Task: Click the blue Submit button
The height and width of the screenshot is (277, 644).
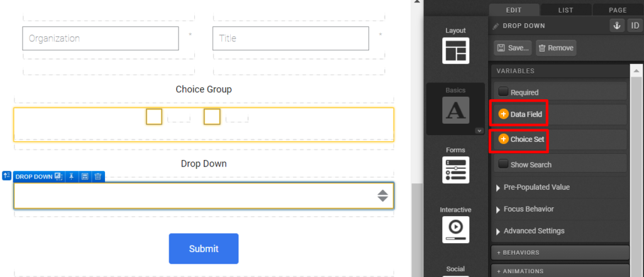Action: click(x=203, y=249)
